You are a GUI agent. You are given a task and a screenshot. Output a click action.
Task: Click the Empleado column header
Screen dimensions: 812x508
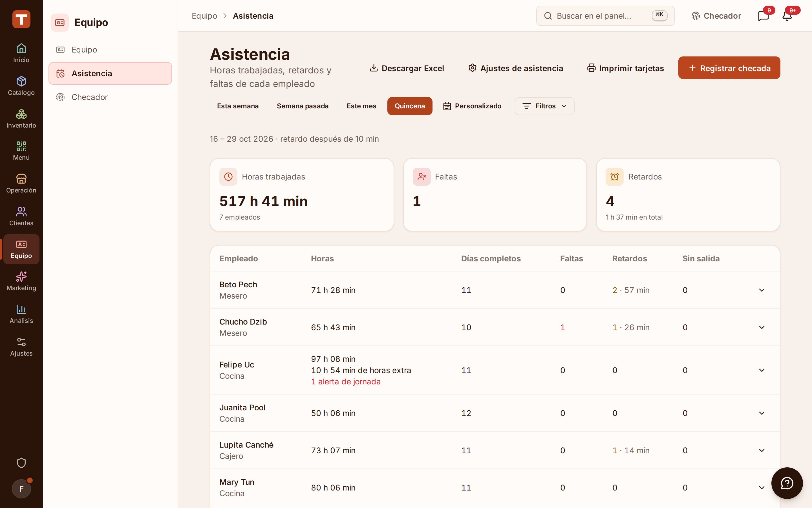(239, 259)
